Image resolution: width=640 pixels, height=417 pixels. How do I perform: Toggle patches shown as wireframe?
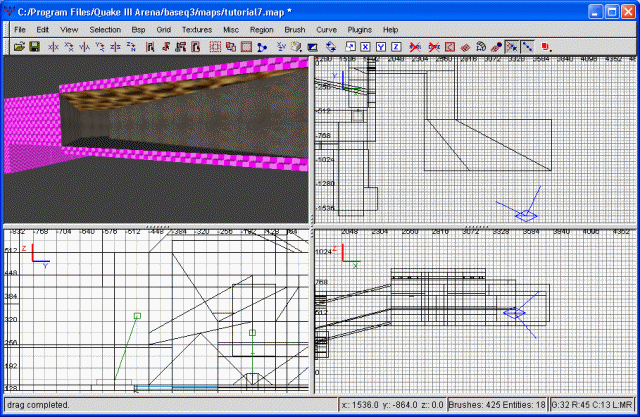click(x=465, y=47)
